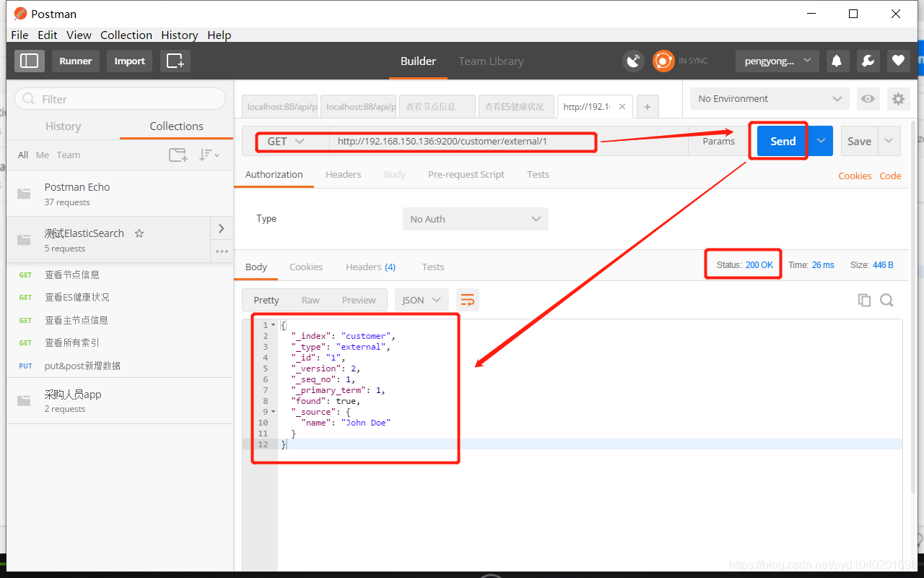Select the Pretty response view

pyautogui.click(x=266, y=300)
